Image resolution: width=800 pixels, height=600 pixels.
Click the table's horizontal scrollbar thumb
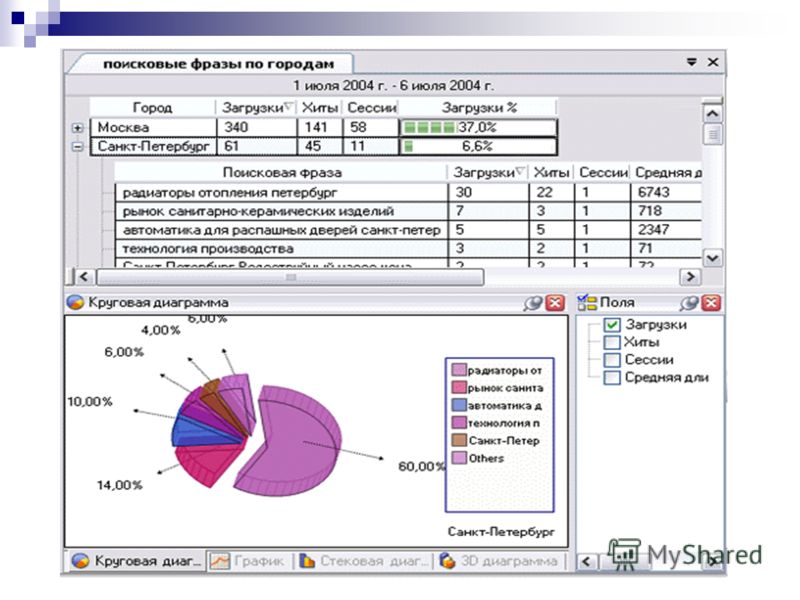tap(290, 277)
